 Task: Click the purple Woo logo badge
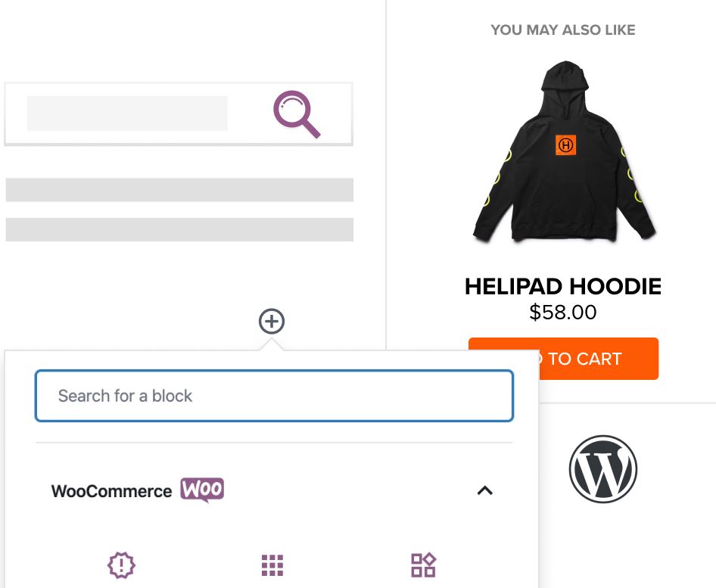(202, 490)
